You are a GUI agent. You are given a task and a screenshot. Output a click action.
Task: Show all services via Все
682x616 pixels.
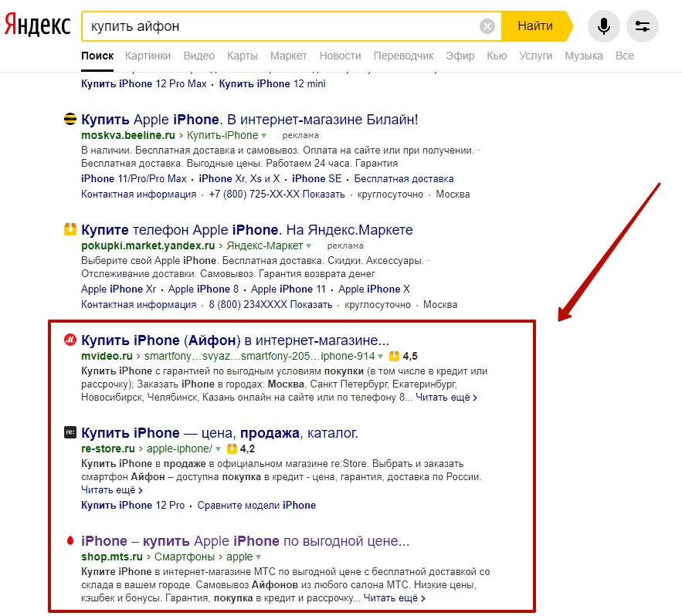(x=625, y=56)
